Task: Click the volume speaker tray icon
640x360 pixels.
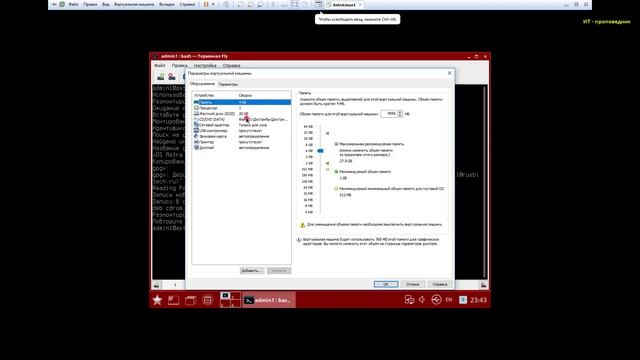Action: tap(422, 300)
